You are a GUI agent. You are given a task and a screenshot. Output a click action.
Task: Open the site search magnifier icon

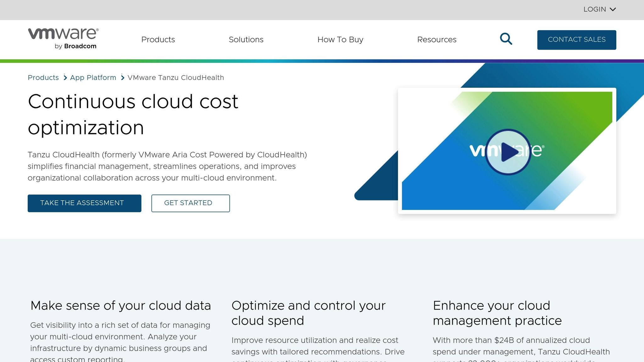tap(506, 39)
